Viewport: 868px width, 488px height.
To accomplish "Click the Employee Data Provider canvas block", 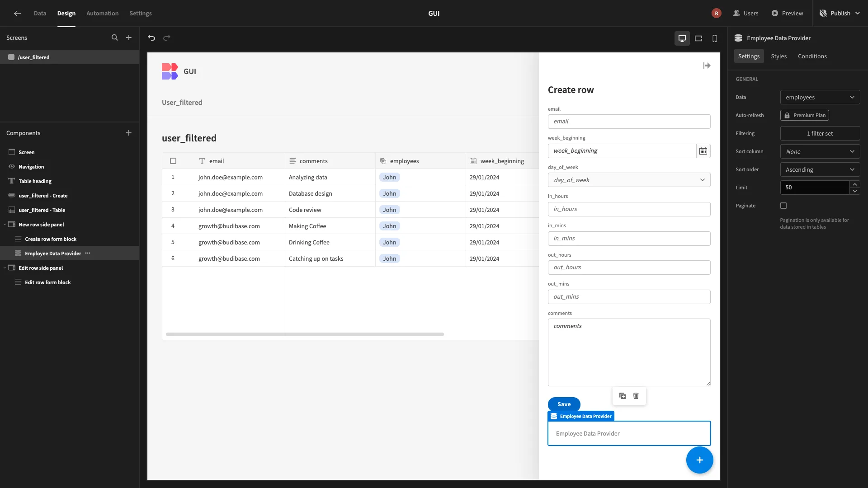I will coord(629,433).
